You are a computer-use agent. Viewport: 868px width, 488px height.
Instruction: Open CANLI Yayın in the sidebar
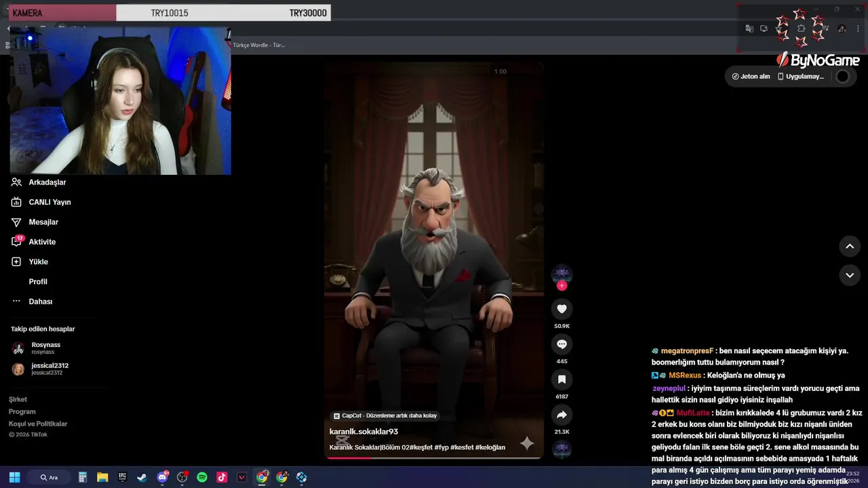[41, 202]
